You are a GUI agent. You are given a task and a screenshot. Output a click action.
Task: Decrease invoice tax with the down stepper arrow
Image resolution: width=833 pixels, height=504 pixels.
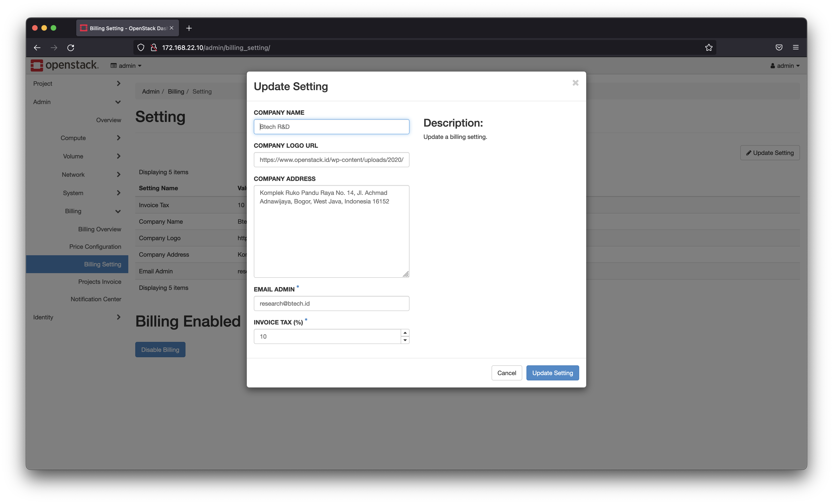coord(405,340)
